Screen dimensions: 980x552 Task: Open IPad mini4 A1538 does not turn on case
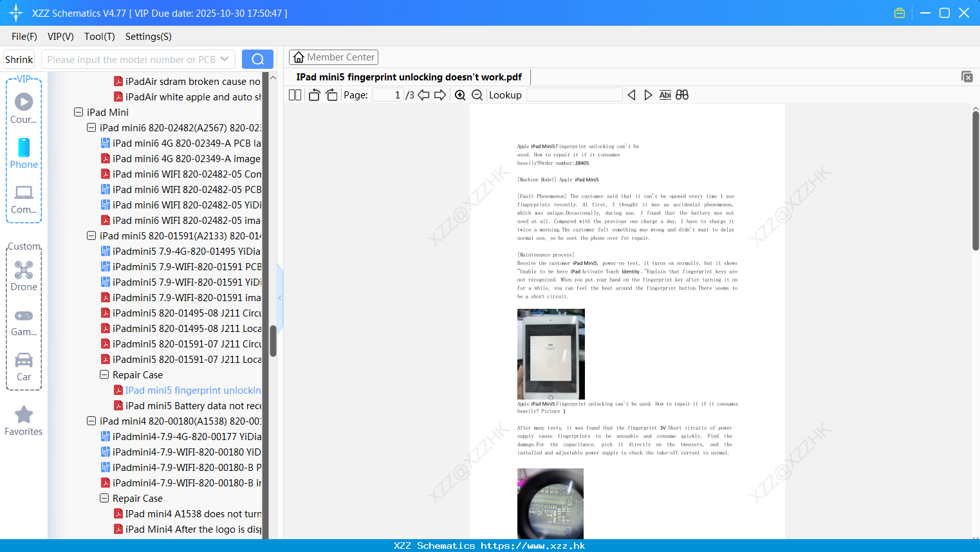187,513
